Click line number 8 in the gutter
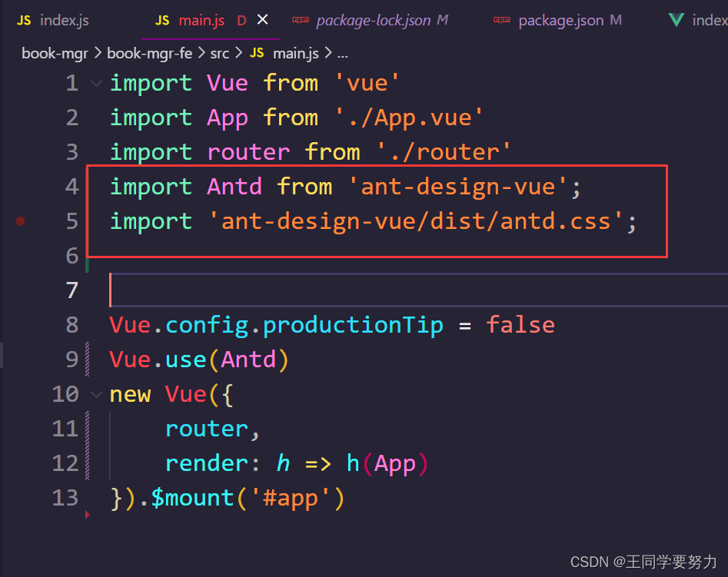This screenshot has height=577, width=728. pos(71,325)
